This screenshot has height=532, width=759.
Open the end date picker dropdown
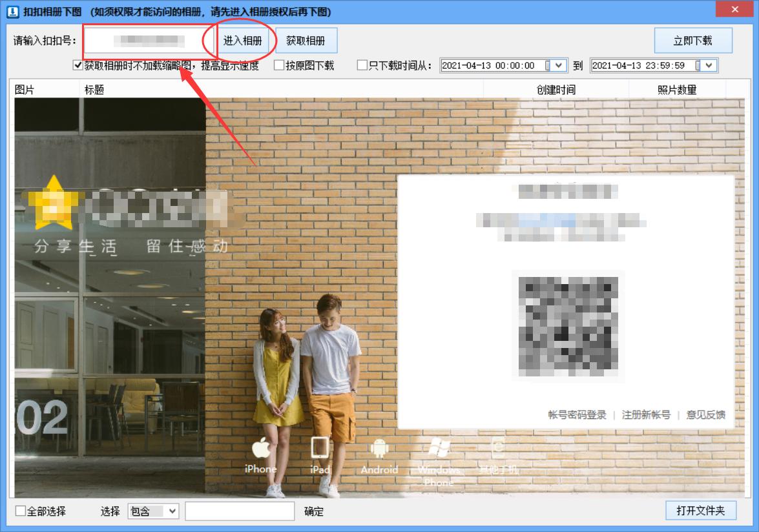[707, 65]
